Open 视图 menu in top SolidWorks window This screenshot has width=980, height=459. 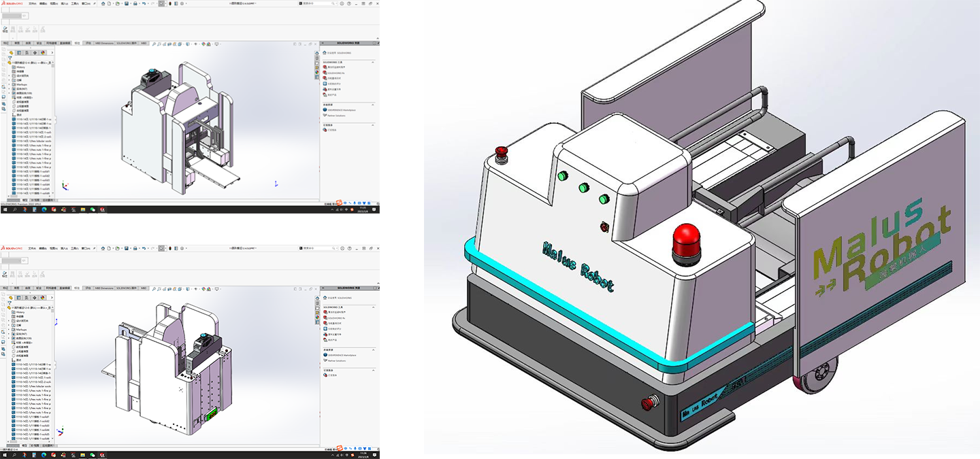coord(54,3)
